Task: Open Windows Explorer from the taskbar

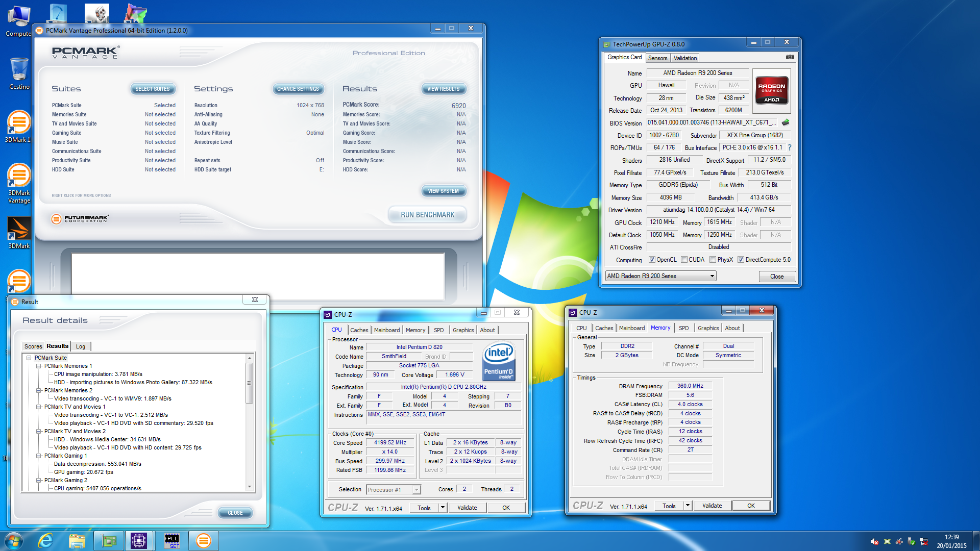Action: tap(77, 541)
